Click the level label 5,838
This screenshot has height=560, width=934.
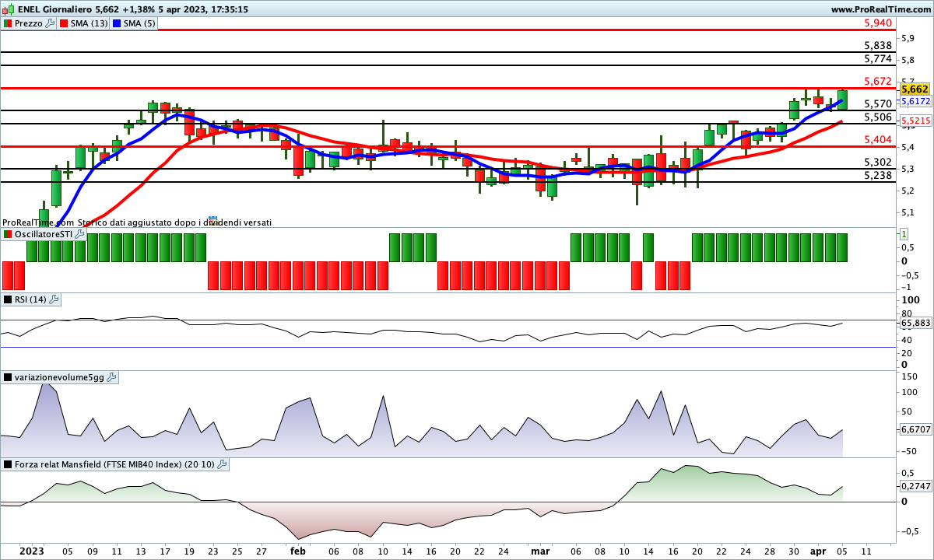click(x=878, y=46)
